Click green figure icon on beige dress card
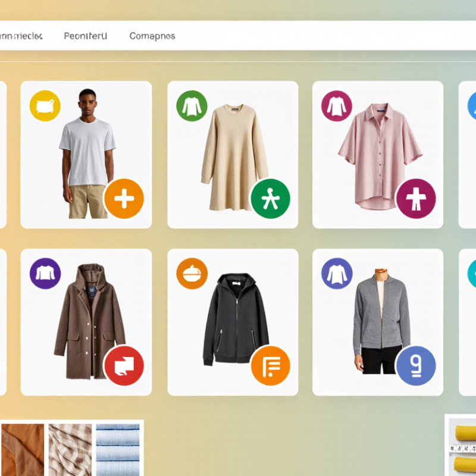 (271, 199)
